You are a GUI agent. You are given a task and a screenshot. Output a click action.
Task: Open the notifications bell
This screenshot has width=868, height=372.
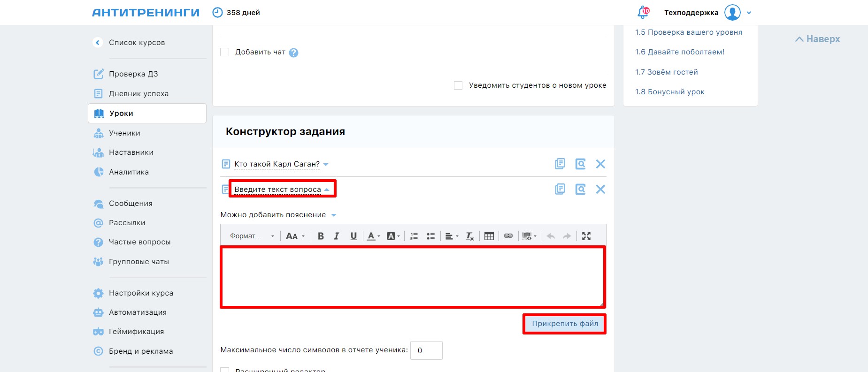point(643,13)
